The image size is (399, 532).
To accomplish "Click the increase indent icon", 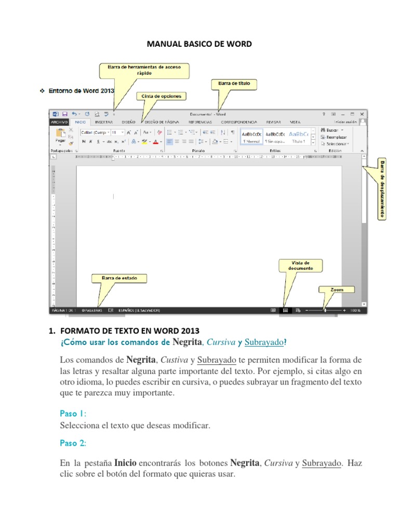I will point(212,132).
